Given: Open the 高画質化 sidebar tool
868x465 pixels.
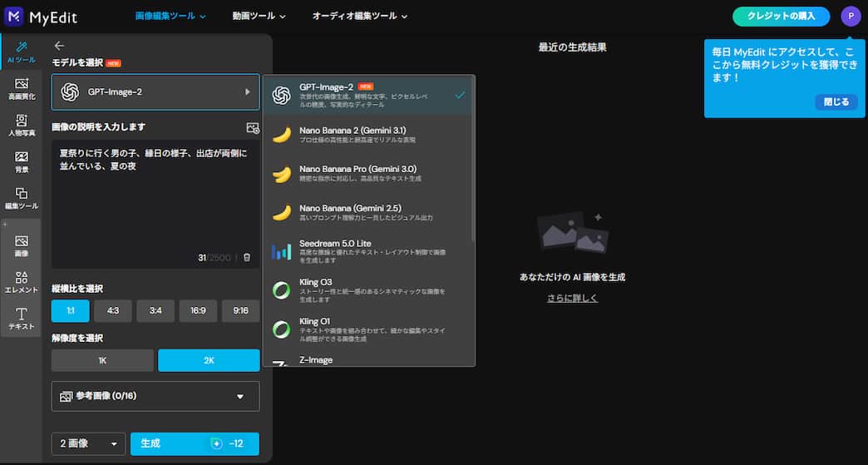Looking at the screenshot, I should [x=22, y=88].
